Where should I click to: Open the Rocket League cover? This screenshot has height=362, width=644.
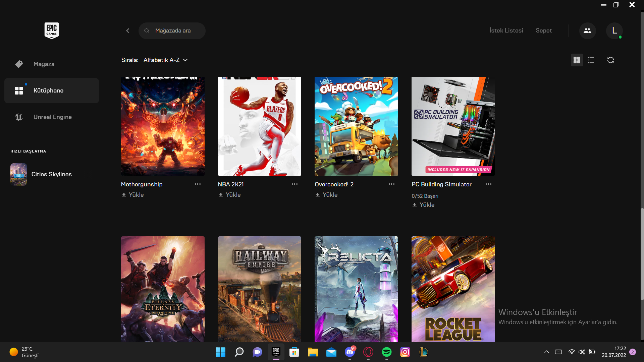(x=453, y=289)
